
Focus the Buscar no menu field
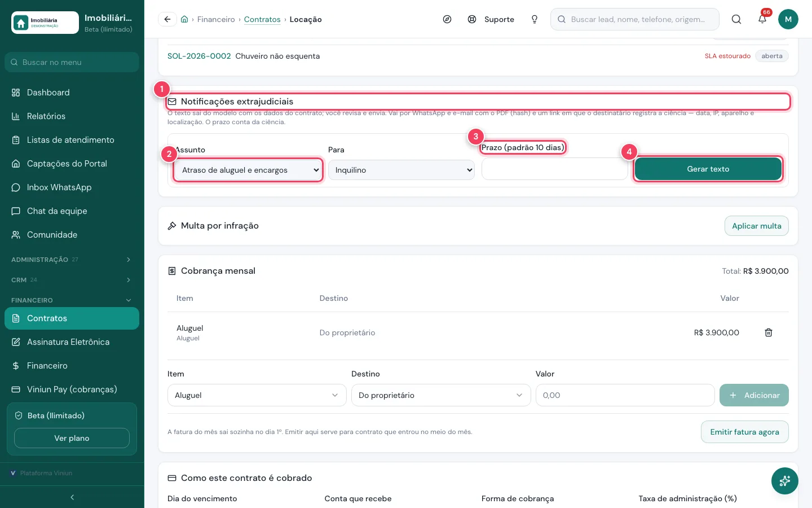[x=72, y=62]
